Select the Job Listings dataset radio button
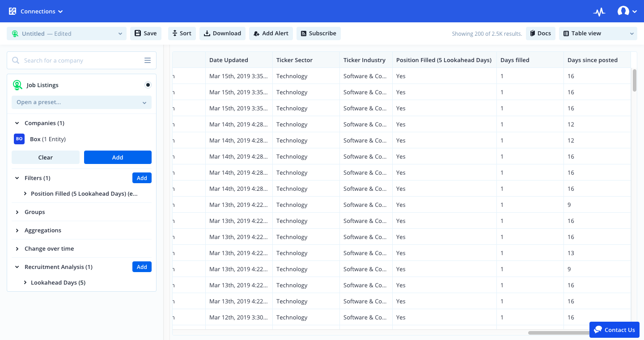 tap(148, 85)
